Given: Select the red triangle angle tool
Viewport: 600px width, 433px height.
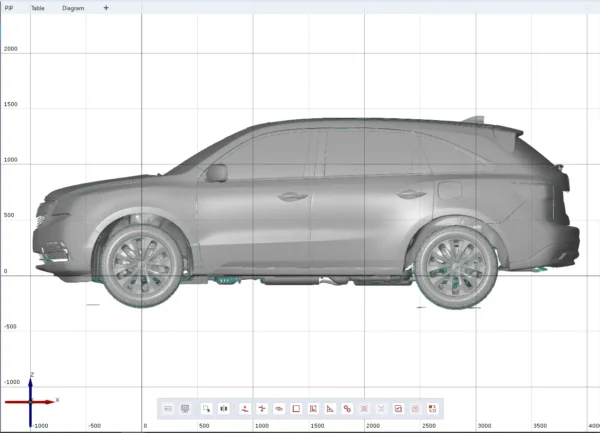Looking at the screenshot, I should click(330, 409).
